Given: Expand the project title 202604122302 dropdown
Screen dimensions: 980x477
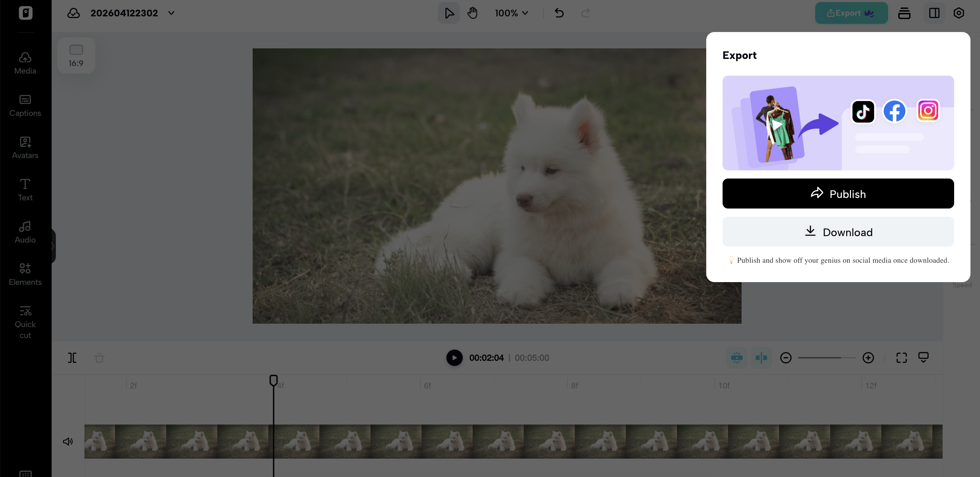Looking at the screenshot, I should pos(171,13).
